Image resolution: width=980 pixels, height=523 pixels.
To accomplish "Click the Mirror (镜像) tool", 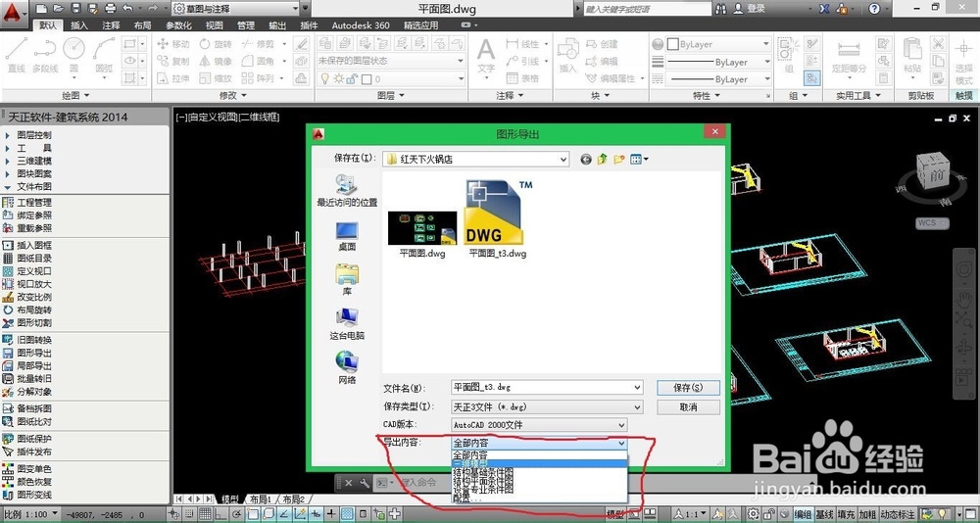I will coord(216,62).
